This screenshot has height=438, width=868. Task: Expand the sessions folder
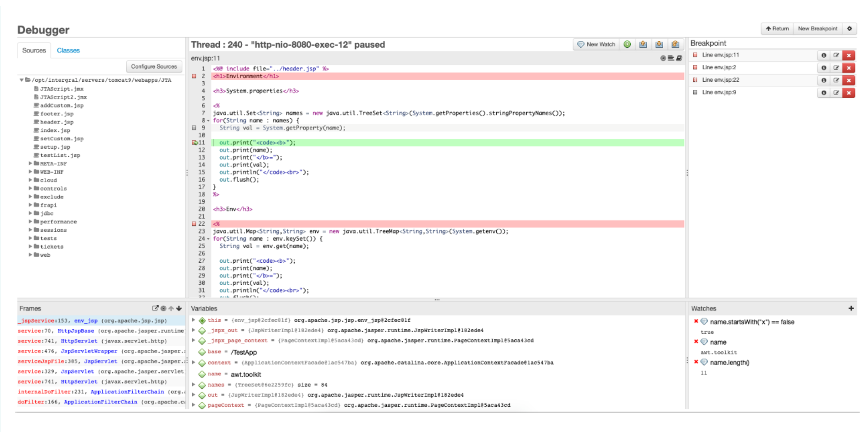coord(30,230)
